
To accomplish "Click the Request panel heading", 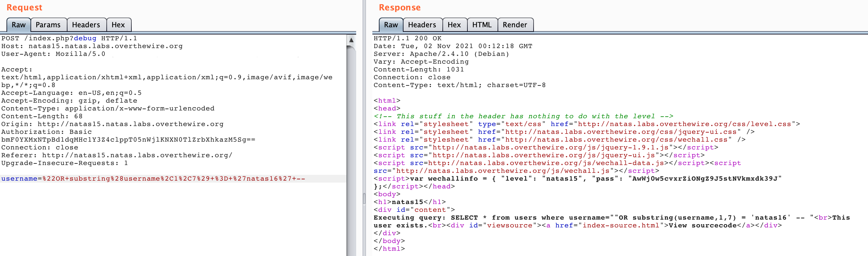I will [24, 7].
